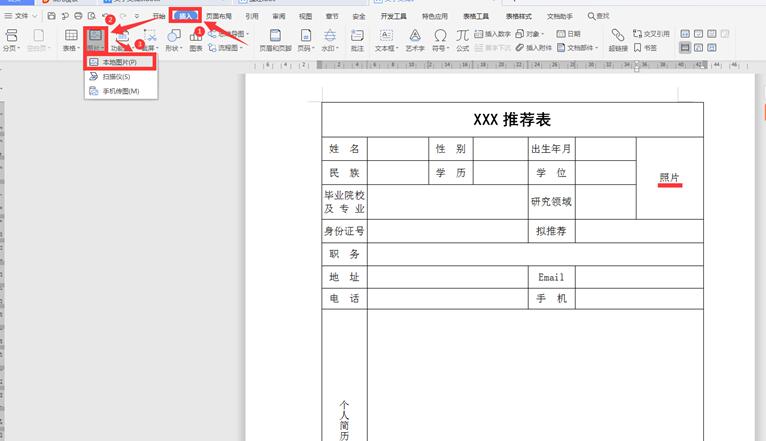Viewport: 766px width, 441px height.
Task: Expand the 符号 dropdown arrow
Action: (447, 48)
